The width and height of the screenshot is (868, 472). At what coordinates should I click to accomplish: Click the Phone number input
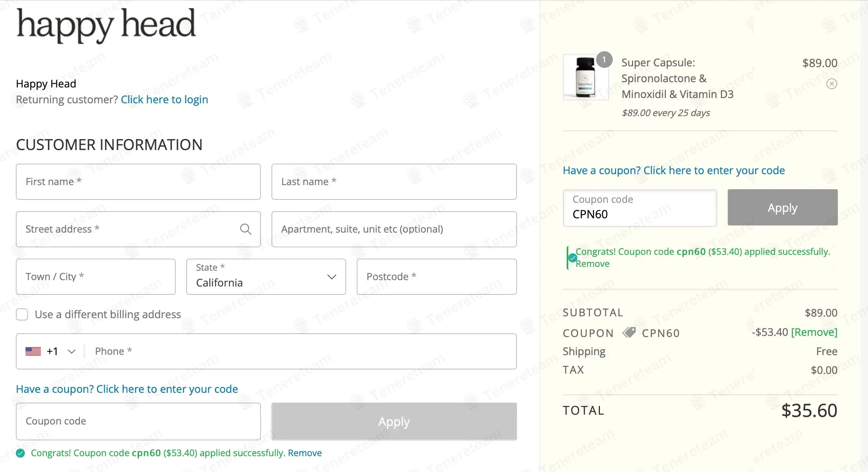(x=302, y=351)
